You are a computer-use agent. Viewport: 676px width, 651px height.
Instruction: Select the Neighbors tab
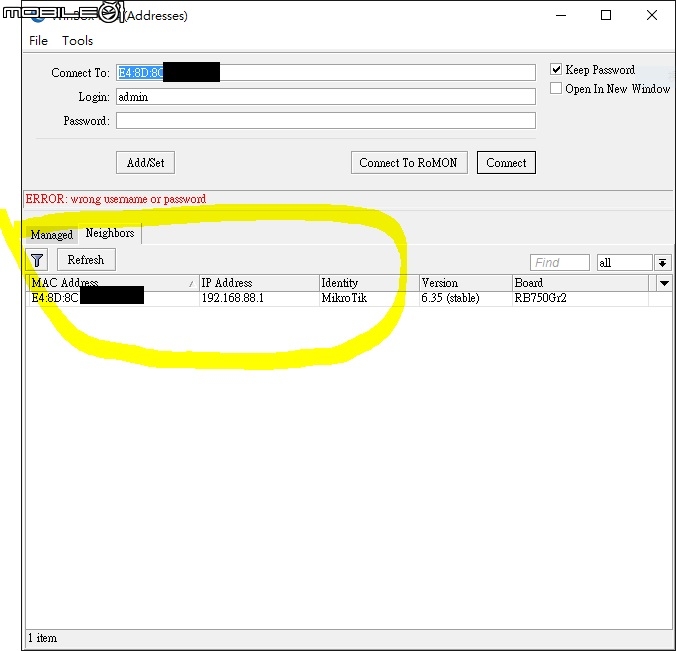(110, 233)
